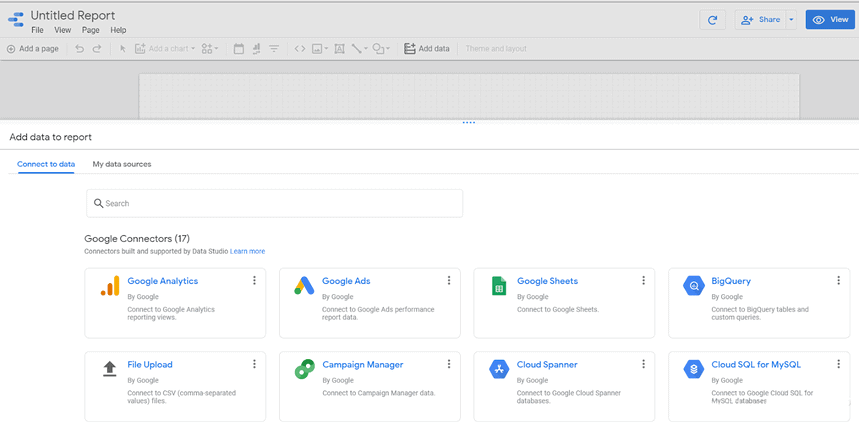Click the Cloud Spanner connector icon
This screenshot has width=859, height=435.
coord(498,370)
